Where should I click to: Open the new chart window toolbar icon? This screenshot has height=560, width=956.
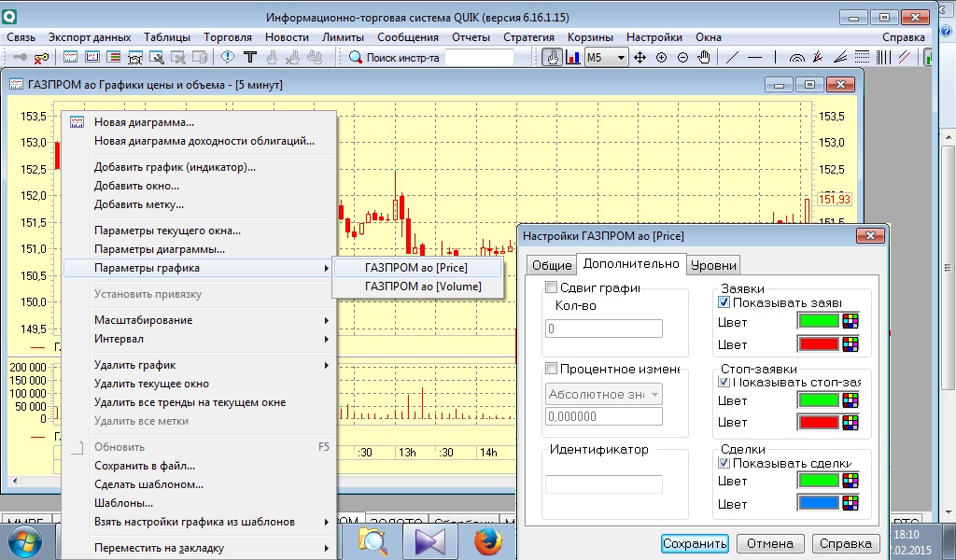[70, 58]
